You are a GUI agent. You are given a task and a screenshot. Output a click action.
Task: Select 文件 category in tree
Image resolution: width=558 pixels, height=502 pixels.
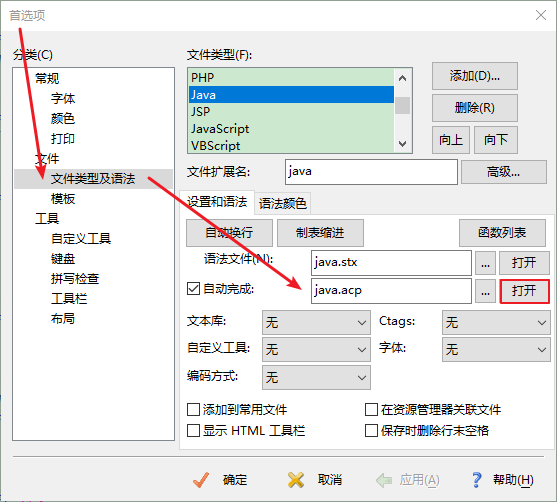pyautogui.click(x=47, y=159)
